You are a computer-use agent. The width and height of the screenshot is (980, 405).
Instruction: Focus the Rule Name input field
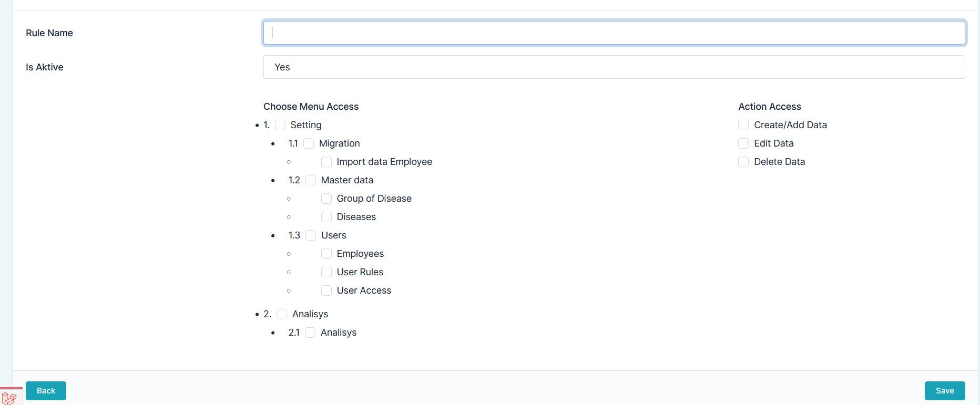(614, 33)
